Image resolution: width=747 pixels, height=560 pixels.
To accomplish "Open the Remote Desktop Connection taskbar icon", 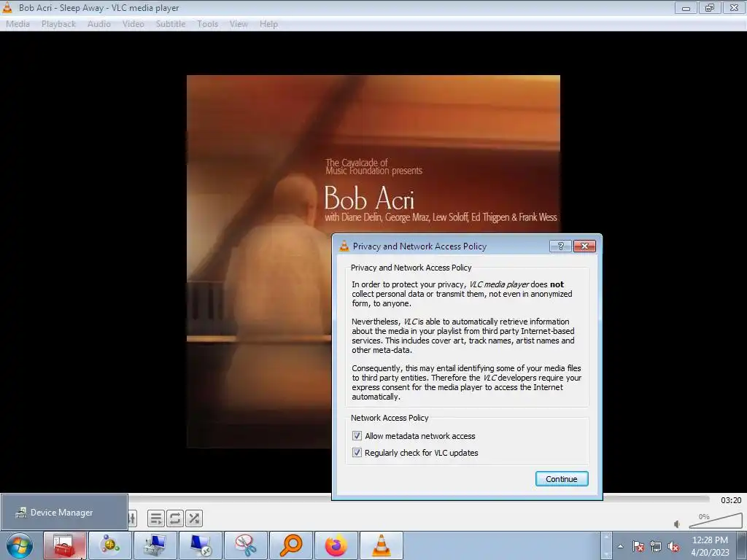I will pyautogui.click(x=201, y=545).
